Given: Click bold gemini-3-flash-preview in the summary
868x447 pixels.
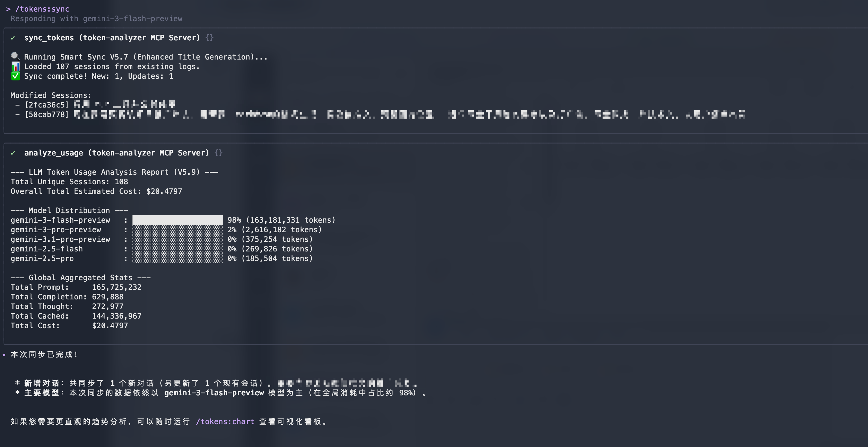Looking at the screenshot, I should pos(214,393).
